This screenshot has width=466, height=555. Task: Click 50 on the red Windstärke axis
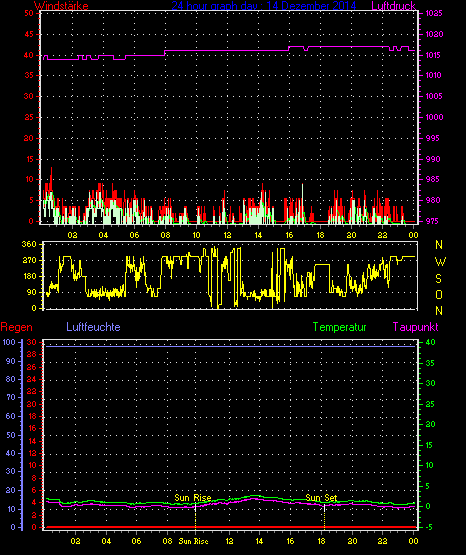[29, 13]
